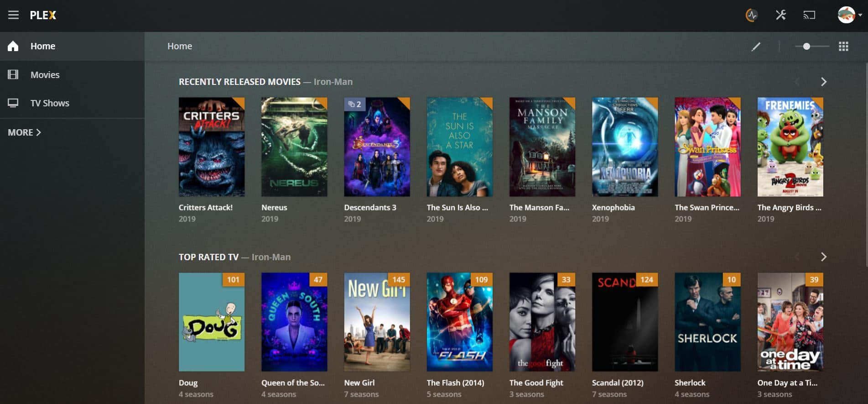Open the Settings wrench-and-screwdriver icon
Screen dimensions: 868x404
[780, 15]
